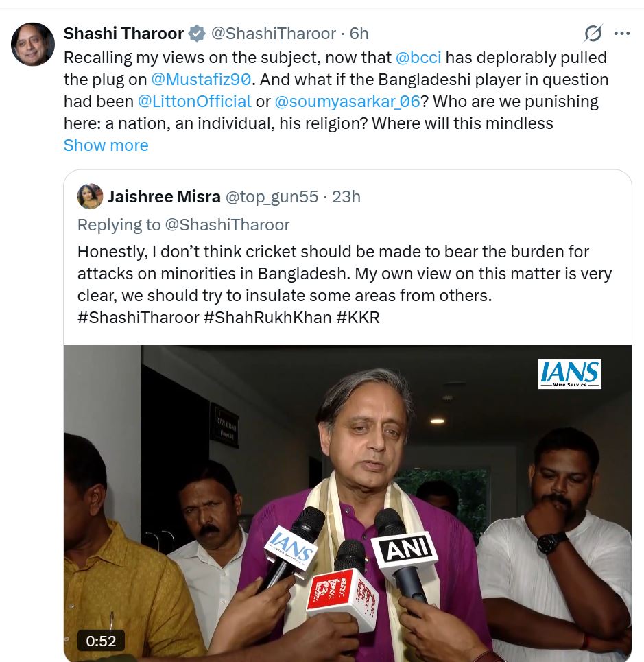Click the 0:52 video duration badge
This screenshot has width=644, height=662.
[x=101, y=641]
